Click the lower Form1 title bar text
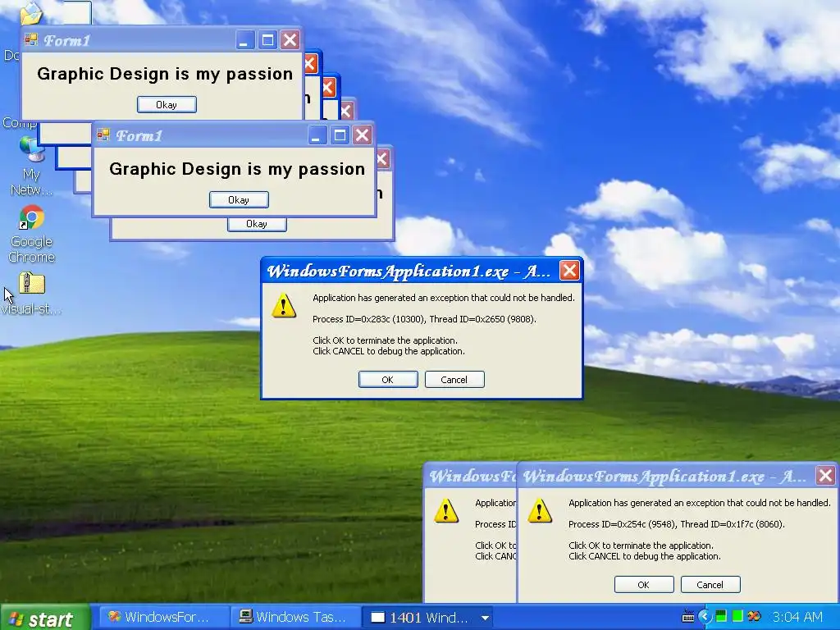This screenshot has height=630, width=840. (x=139, y=136)
